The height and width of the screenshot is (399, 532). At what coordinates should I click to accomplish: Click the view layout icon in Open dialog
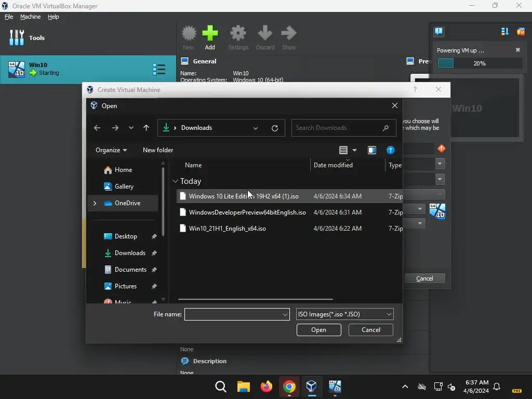343,150
